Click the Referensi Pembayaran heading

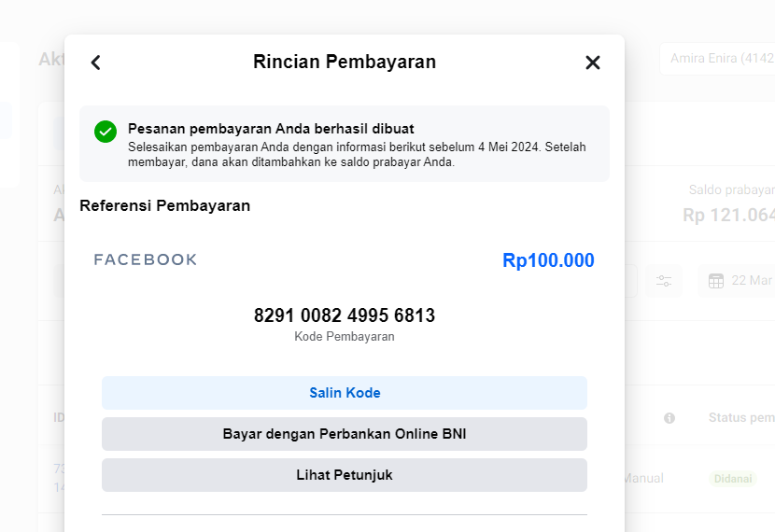click(164, 205)
